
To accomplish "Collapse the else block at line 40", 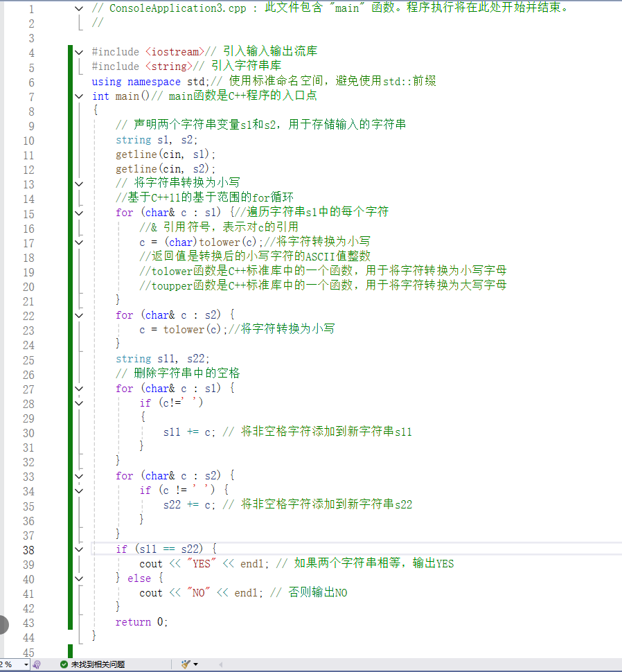I will tap(79, 578).
